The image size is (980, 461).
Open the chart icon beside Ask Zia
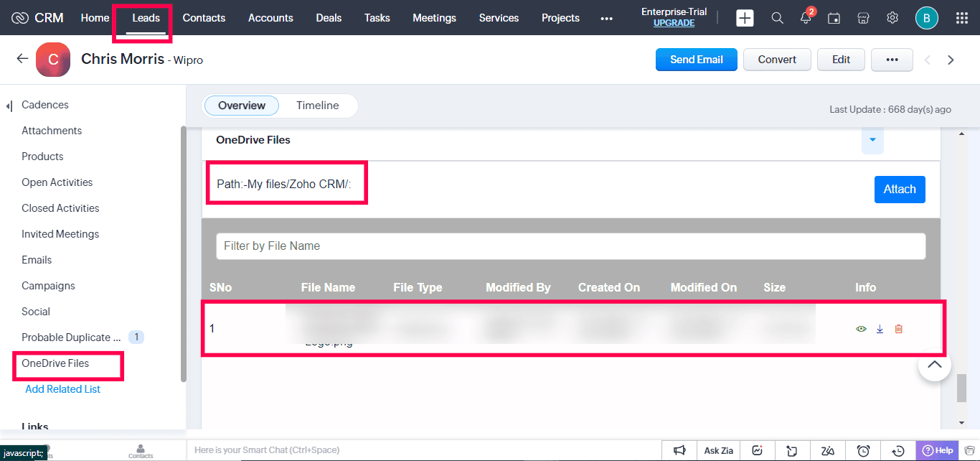pyautogui.click(x=757, y=450)
